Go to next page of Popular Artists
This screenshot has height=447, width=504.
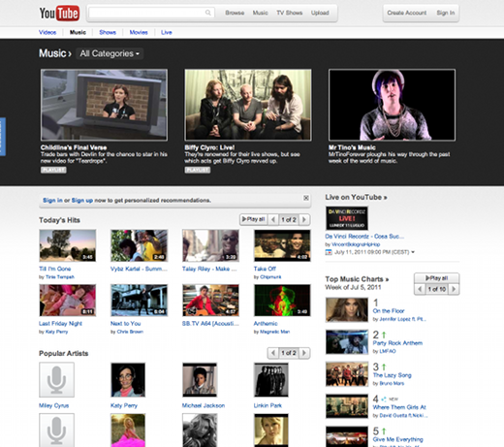(304, 353)
